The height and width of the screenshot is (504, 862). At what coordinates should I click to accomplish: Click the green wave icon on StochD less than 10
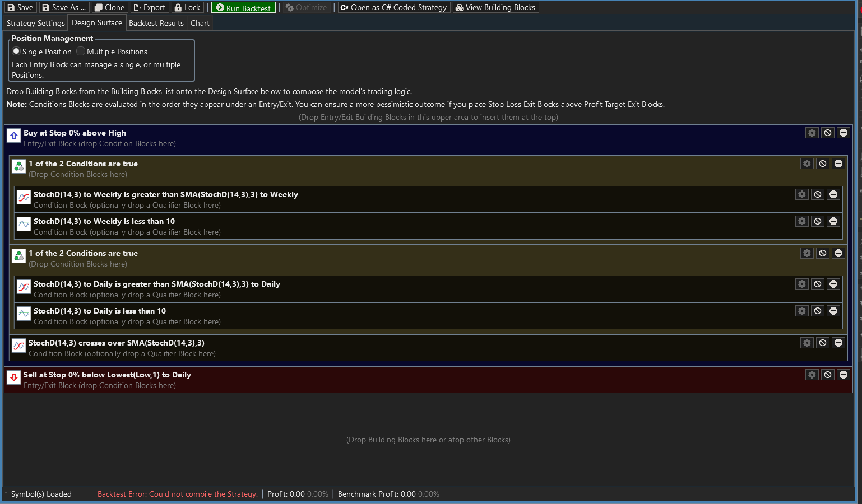click(24, 224)
